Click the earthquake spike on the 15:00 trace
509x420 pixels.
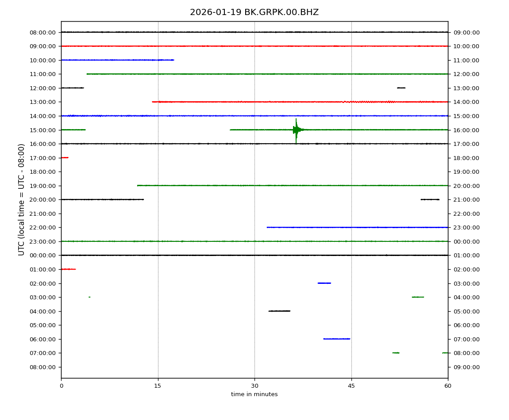click(x=296, y=130)
